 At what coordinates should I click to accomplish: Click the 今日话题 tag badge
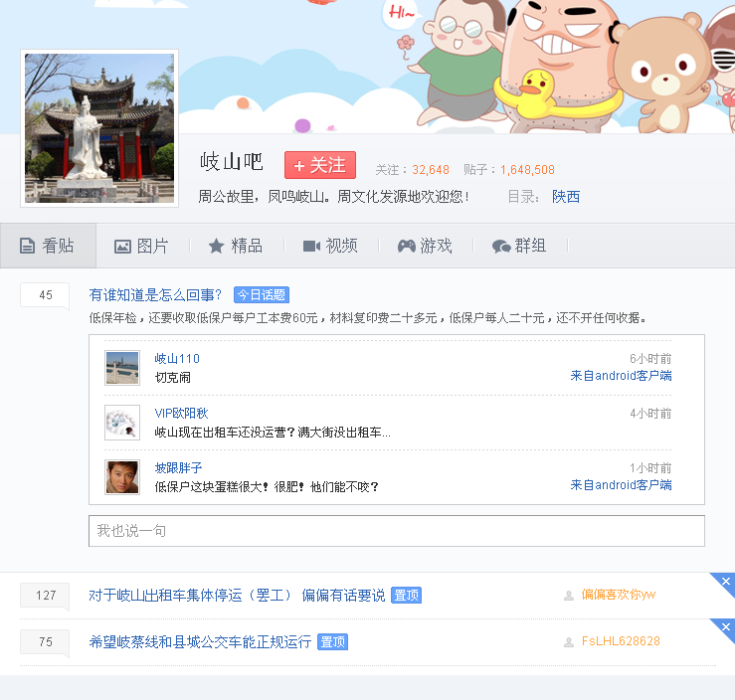tap(262, 295)
